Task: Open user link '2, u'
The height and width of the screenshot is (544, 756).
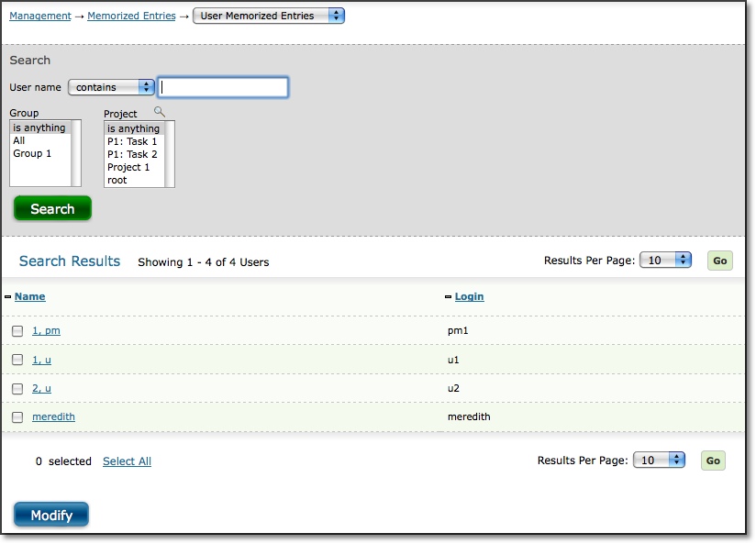Action: tap(41, 389)
